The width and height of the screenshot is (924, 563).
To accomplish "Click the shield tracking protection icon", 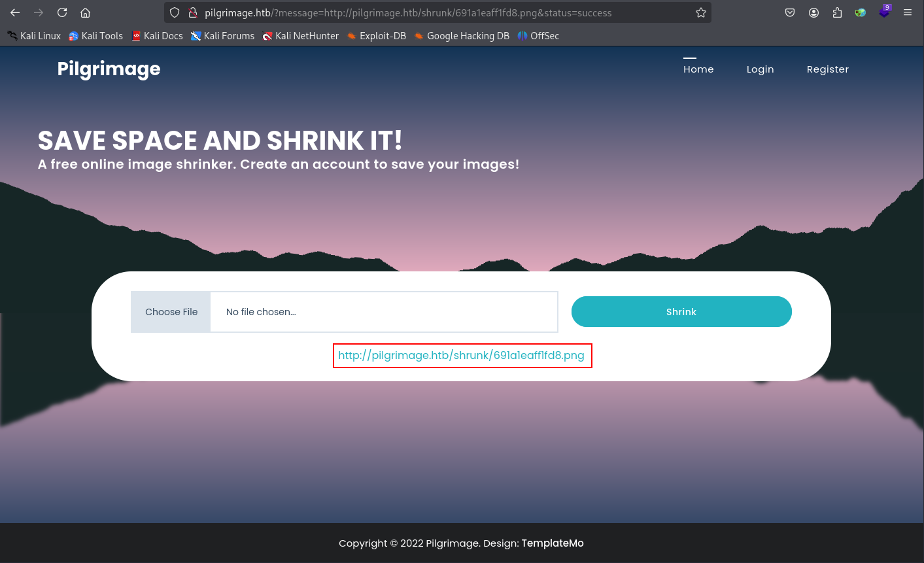I will tap(175, 12).
